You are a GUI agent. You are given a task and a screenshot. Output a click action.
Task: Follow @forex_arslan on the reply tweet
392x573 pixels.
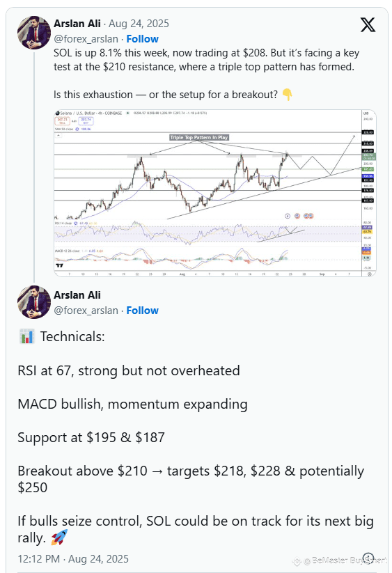click(142, 311)
